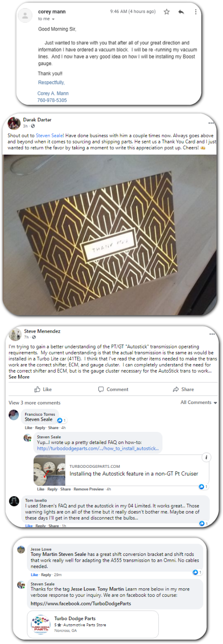Open options menu on Steve Menendez's post
Image resolution: width=223 pixels, height=644 pixels.
click(210, 332)
